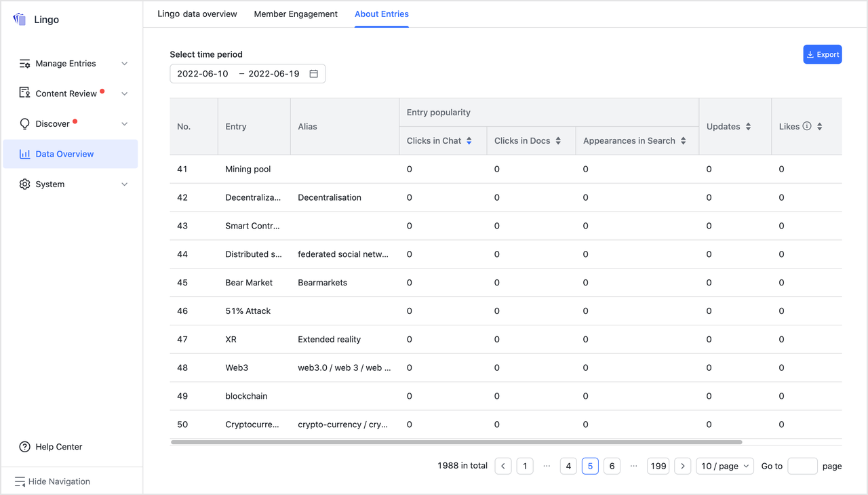Sort by Clicks in Docs

558,141
